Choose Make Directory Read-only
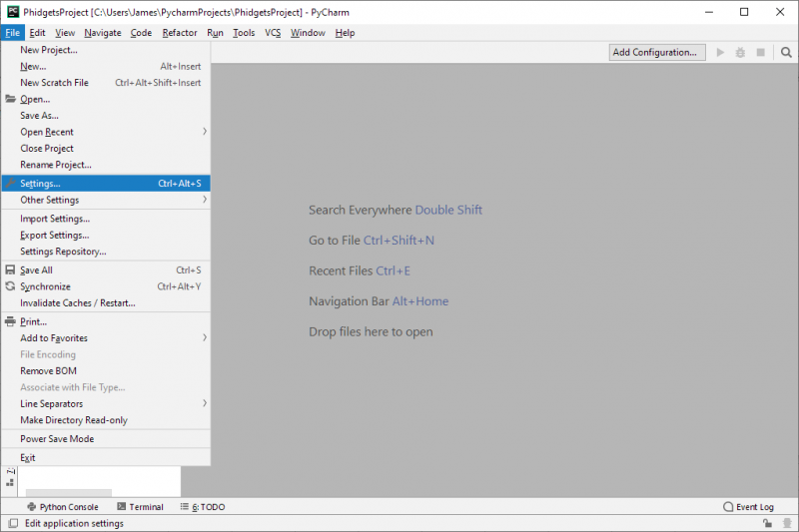This screenshot has width=799, height=532. pyautogui.click(x=106, y=420)
